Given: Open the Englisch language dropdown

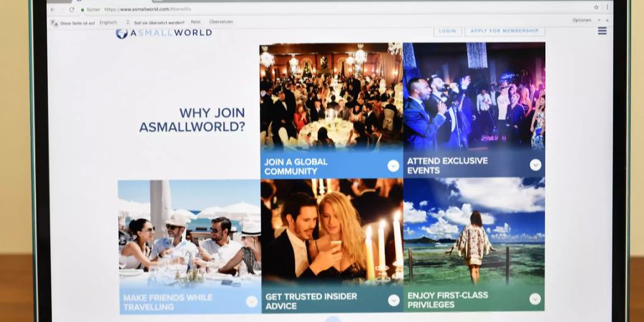Looking at the screenshot, I should click(114, 23).
